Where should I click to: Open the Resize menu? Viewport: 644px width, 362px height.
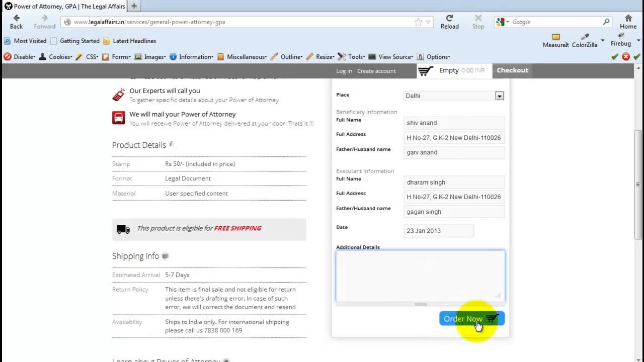pos(320,57)
